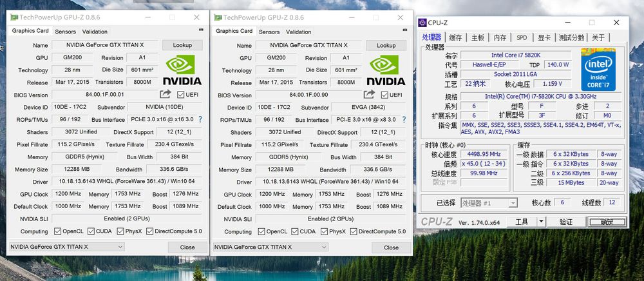Open the 显卡 tab in CPU-Z

coord(544,37)
